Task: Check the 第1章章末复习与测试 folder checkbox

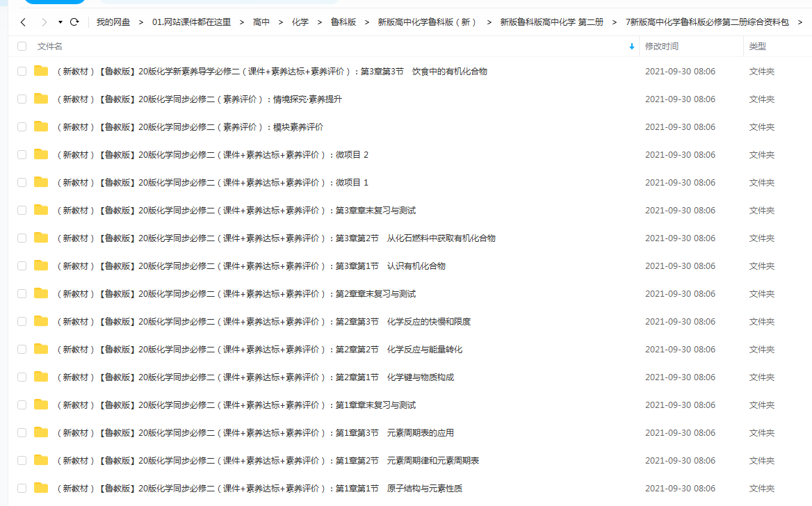Action: pyautogui.click(x=22, y=405)
